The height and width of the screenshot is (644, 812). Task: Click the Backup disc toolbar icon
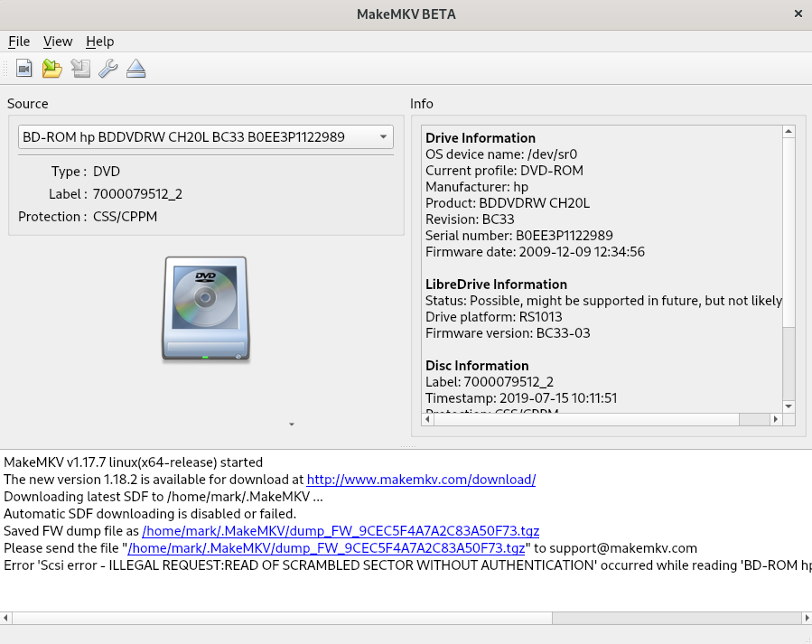(x=80, y=69)
